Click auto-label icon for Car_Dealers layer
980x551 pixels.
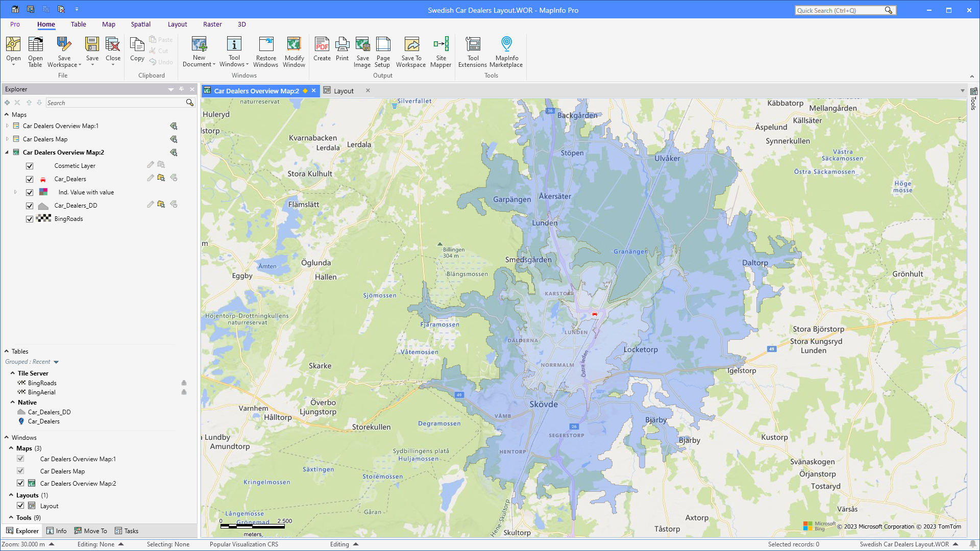pyautogui.click(x=174, y=178)
